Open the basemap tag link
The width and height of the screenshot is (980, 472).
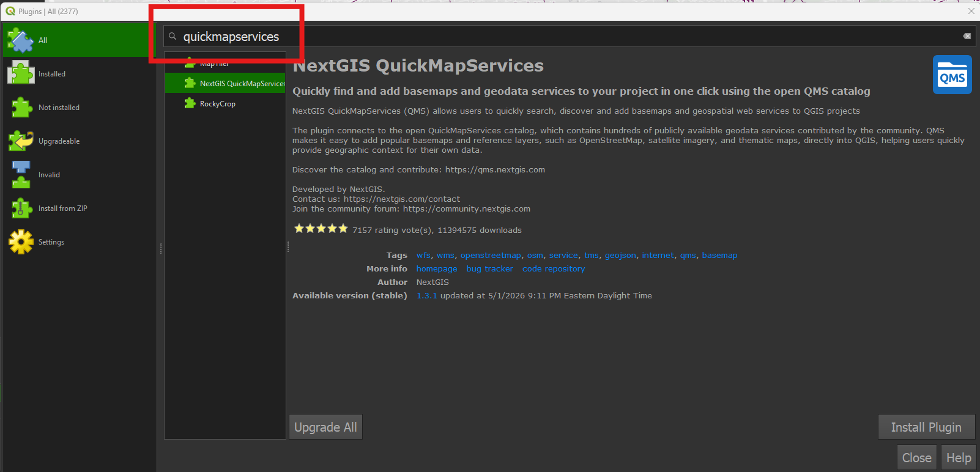click(x=719, y=256)
